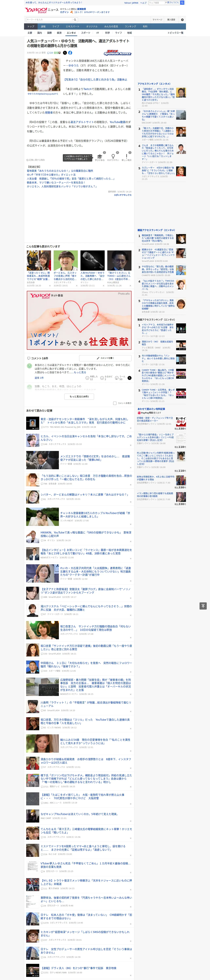Open the 購入履歴 link
The width and height of the screenshot is (210, 980).
pos(171,20)
